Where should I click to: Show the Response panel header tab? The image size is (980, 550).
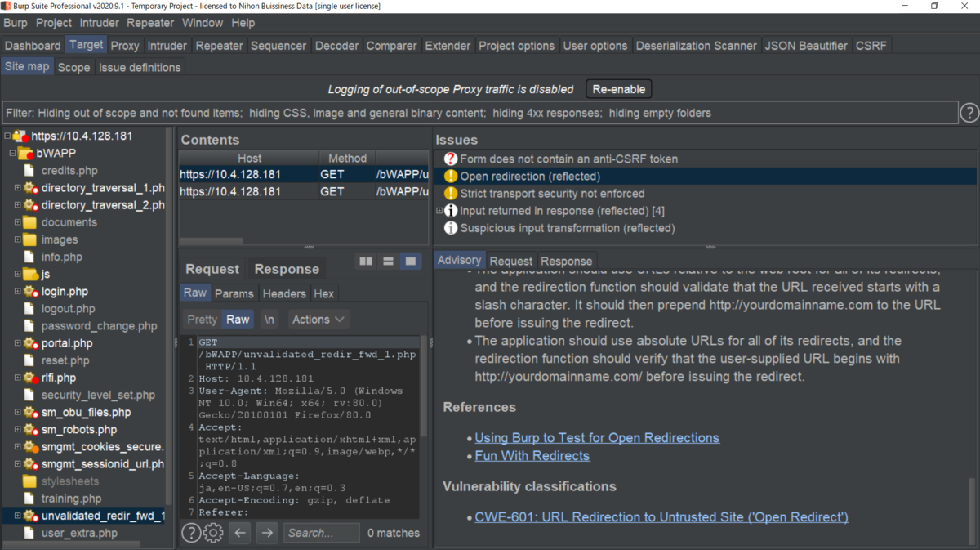(287, 269)
